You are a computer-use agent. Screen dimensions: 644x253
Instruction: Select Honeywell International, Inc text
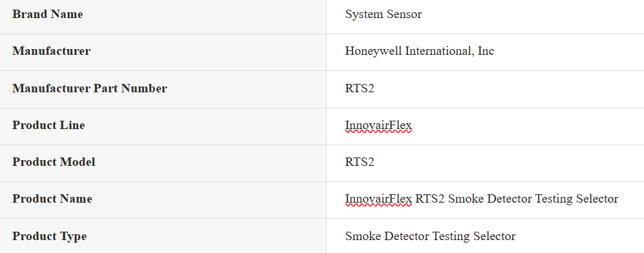coord(420,51)
